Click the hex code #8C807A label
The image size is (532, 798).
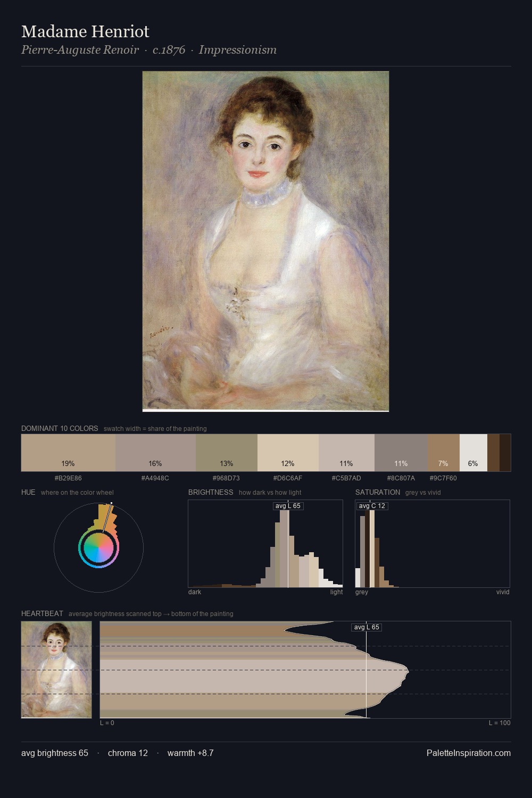401,478
